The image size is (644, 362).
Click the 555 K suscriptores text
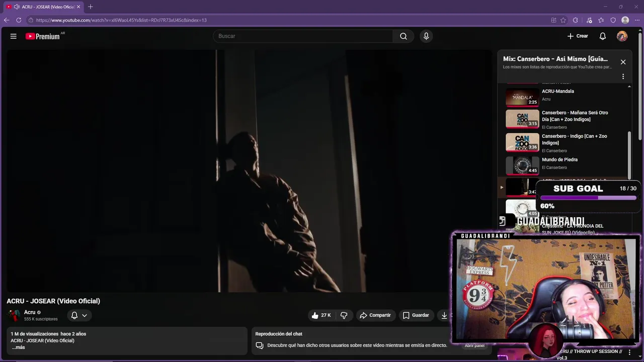tap(41, 319)
